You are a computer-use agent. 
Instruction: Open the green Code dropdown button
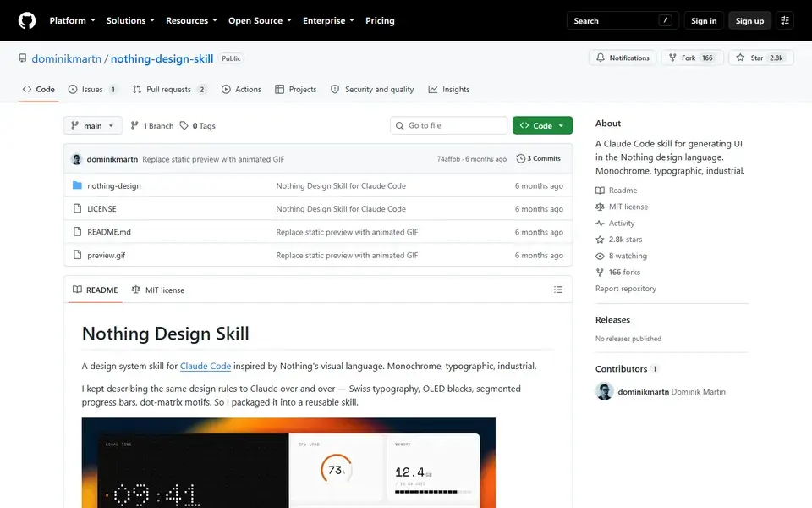click(542, 125)
